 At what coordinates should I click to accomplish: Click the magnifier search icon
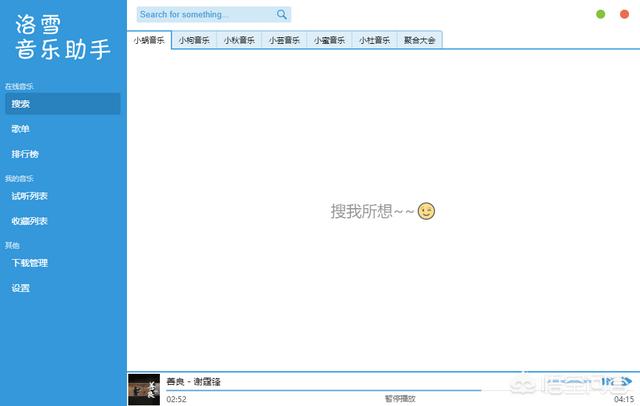tap(282, 15)
